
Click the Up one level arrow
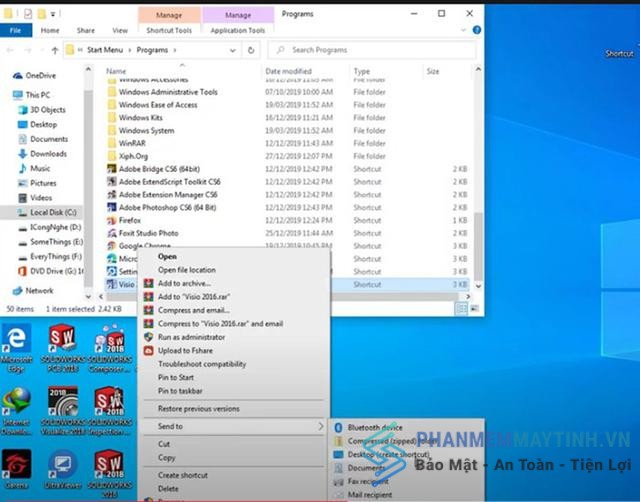coord(55,50)
